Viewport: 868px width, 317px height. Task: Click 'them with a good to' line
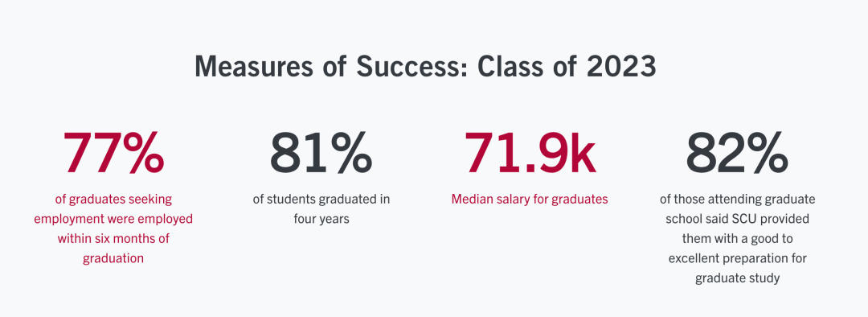(737, 239)
